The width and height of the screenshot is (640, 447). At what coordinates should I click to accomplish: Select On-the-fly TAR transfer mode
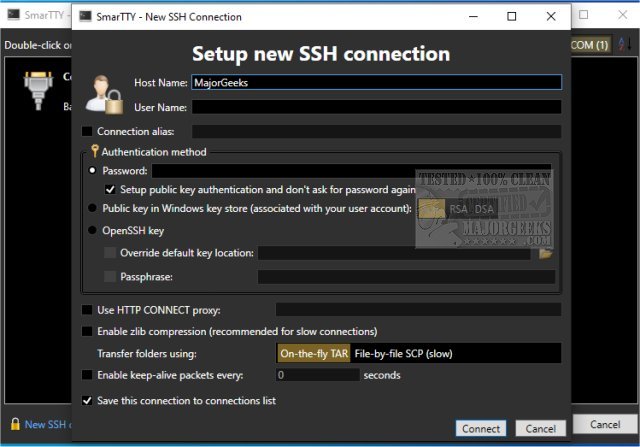coord(314,354)
